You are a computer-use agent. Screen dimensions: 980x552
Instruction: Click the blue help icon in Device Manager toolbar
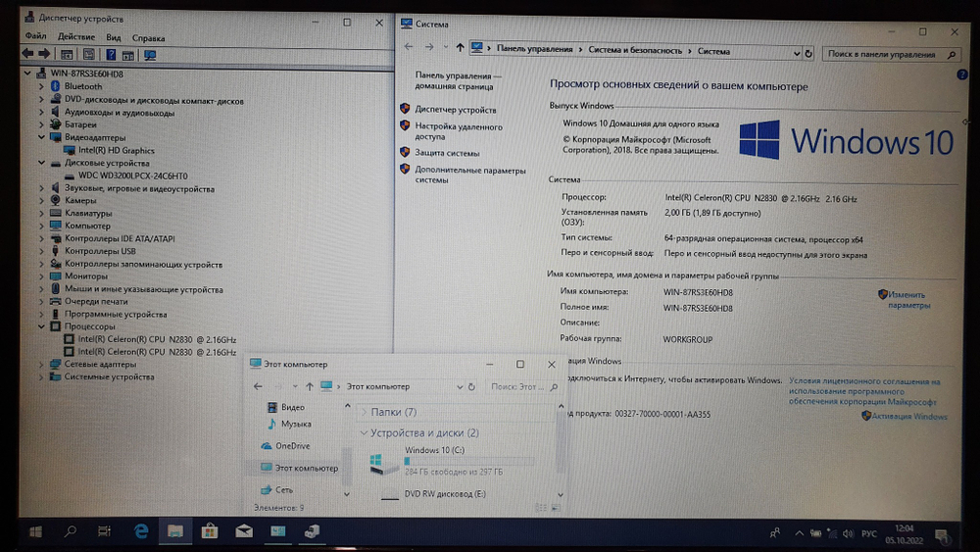(111, 55)
